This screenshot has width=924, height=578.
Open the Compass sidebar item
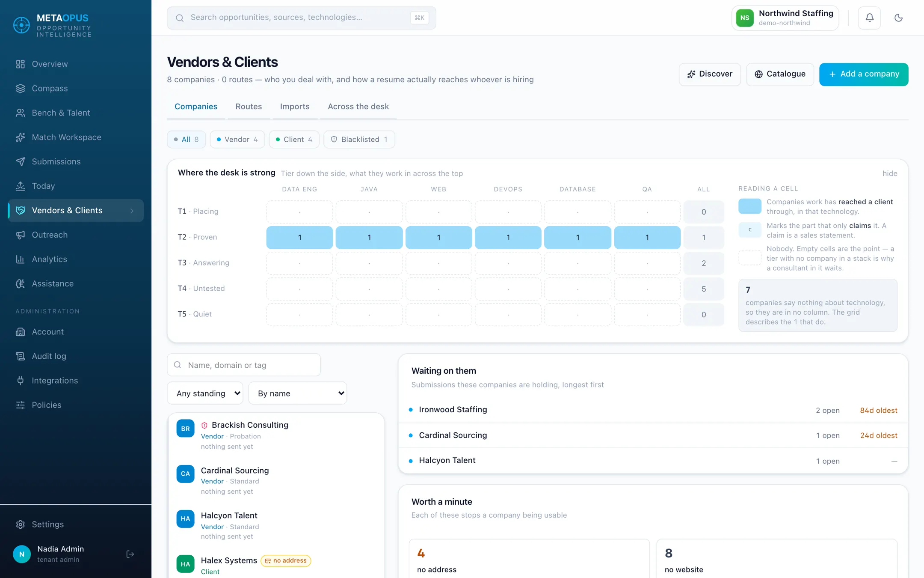click(x=76, y=89)
